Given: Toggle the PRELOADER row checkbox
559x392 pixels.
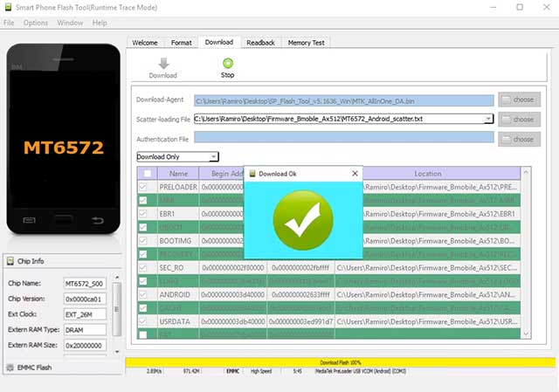Looking at the screenshot, I should (143, 187).
